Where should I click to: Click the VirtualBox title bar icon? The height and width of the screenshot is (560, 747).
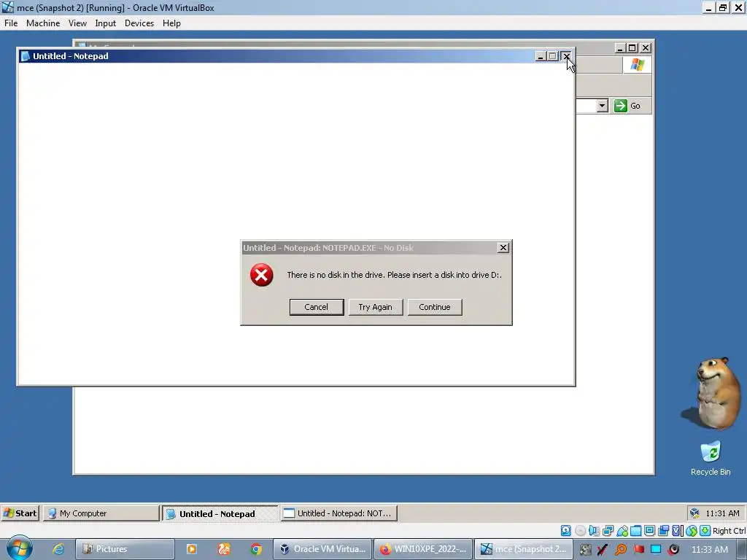[7, 7]
